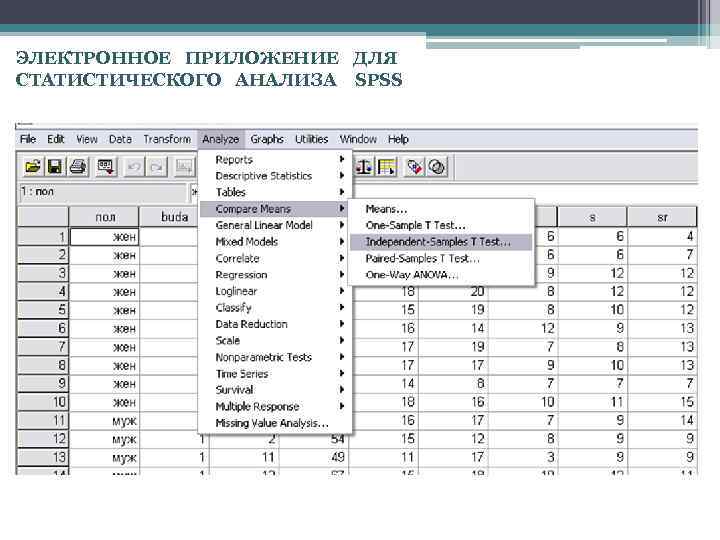The width and height of the screenshot is (720, 540).
Task: Expand the Correlate submenu
Action: point(275,259)
